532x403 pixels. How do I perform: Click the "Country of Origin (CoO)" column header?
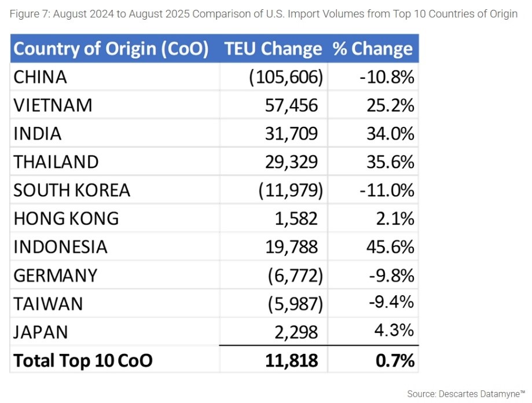pos(111,49)
